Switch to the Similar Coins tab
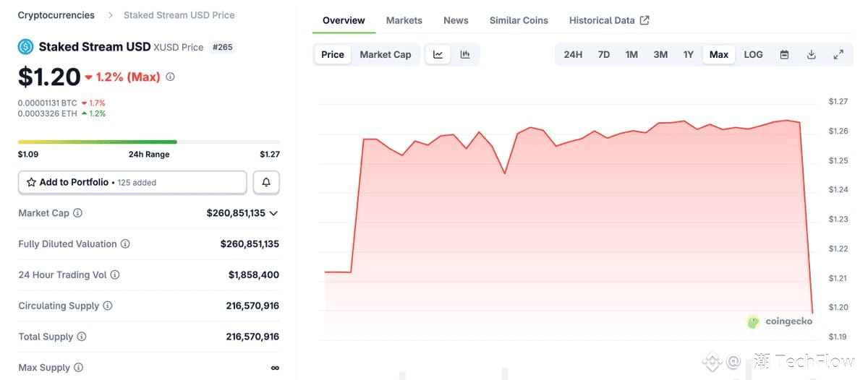This screenshot has height=380, width=868. (519, 20)
